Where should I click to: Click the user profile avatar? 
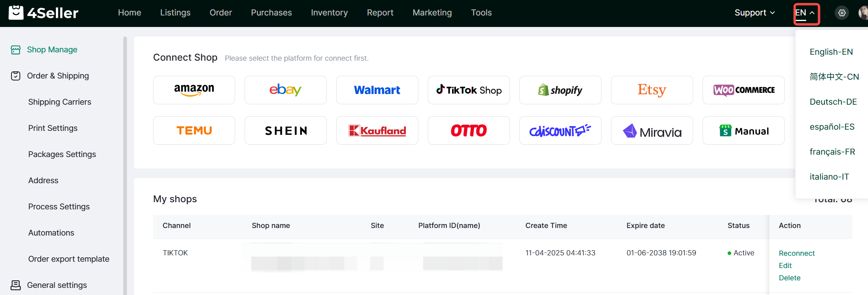(863, 13)
